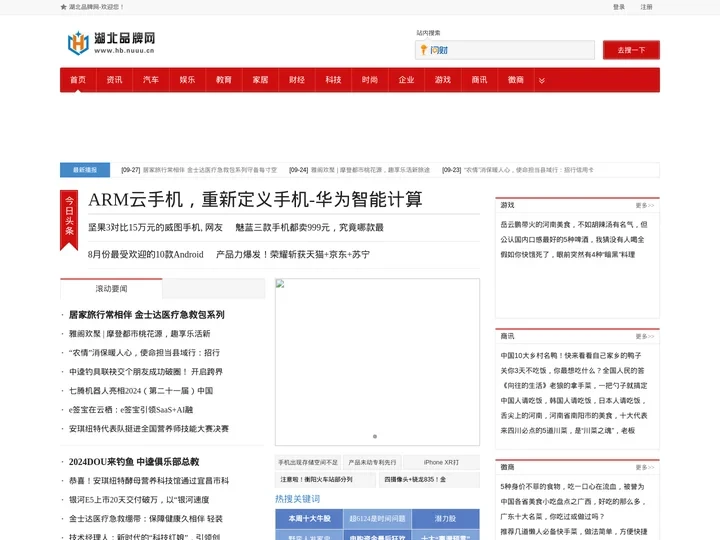Open sidebar article 岳云鹏带火的河南美食

(574, 225)
